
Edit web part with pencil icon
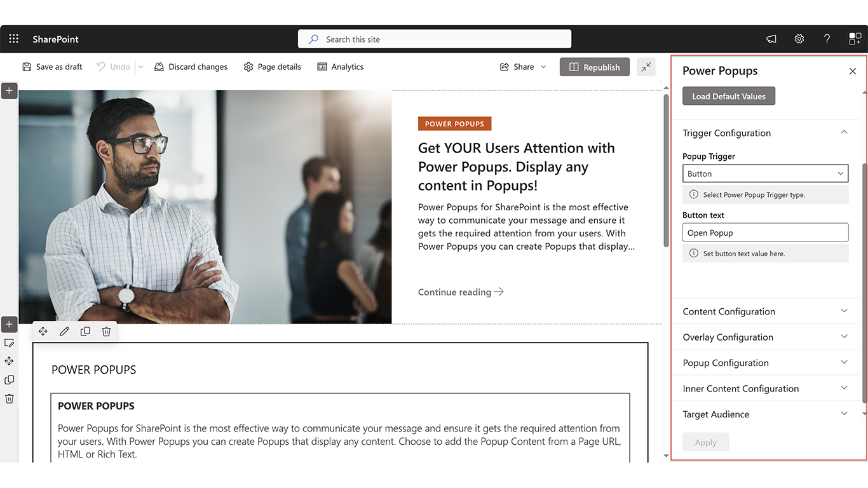[x=64, y=331]
